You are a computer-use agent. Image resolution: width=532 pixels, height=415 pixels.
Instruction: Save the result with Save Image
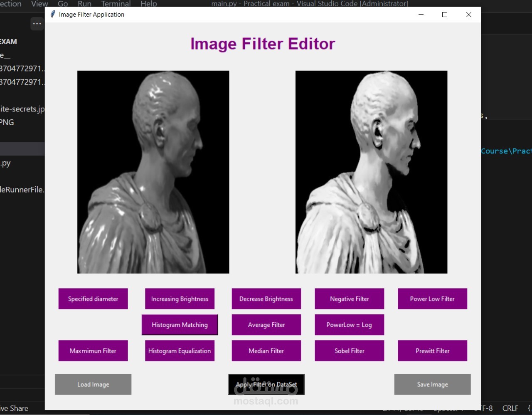click(432, 384)
